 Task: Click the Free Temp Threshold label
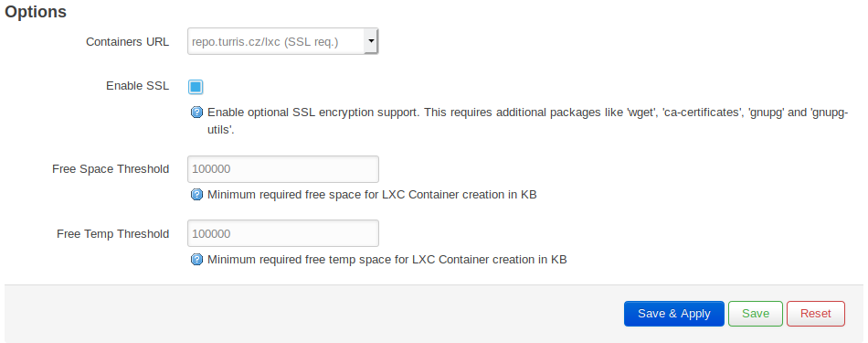click(x=113, y=234)
